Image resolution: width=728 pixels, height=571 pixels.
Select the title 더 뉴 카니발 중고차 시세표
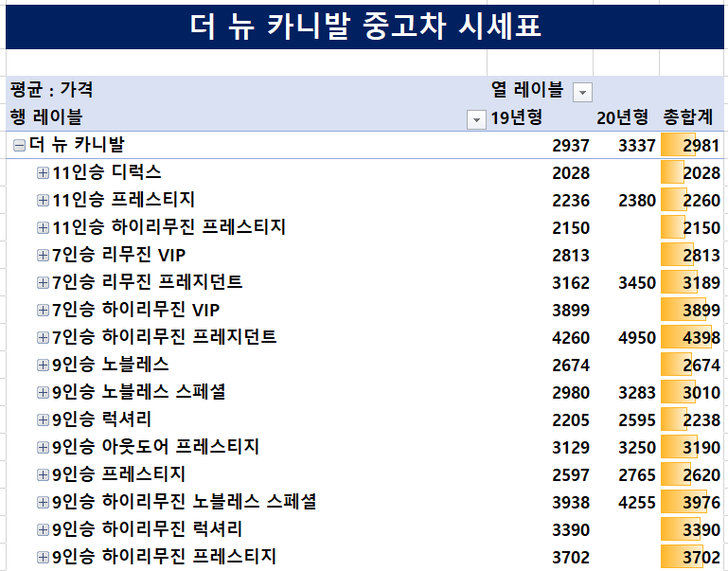click(364, 26)
